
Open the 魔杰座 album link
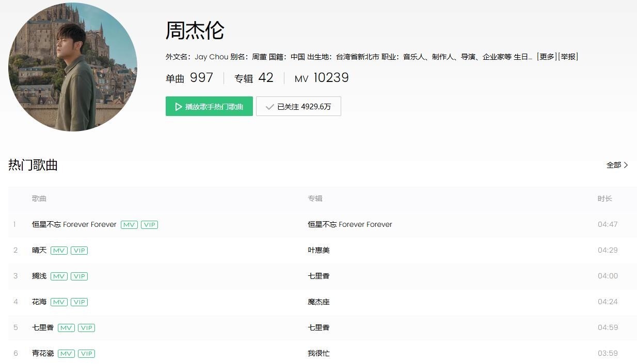coord(318,302)
